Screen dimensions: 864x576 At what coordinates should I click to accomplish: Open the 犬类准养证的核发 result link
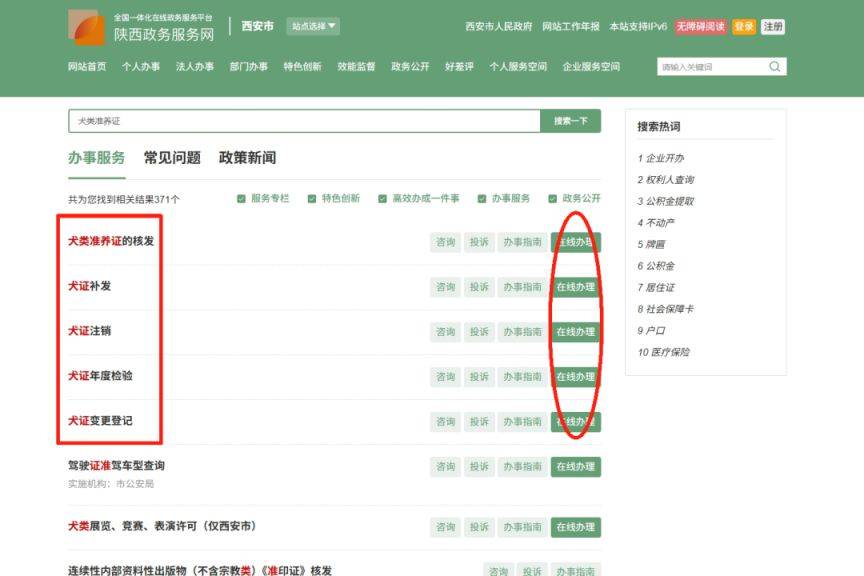click(111, 241)
